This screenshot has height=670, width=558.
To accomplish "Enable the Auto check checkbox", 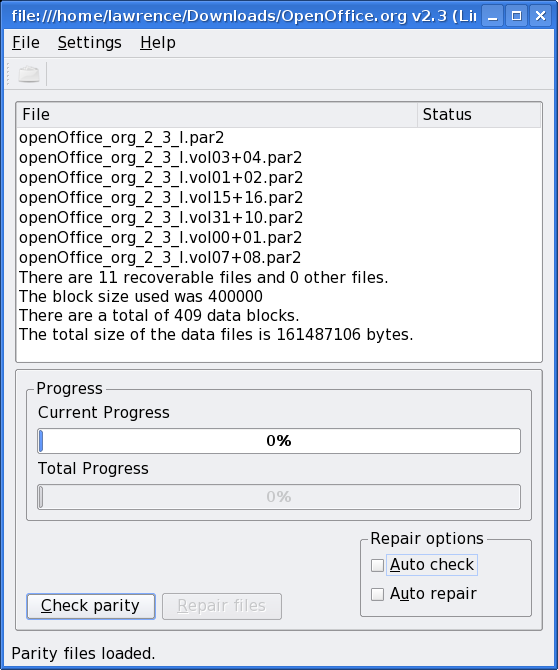I will pyautogui.click(x=377, y=565).
